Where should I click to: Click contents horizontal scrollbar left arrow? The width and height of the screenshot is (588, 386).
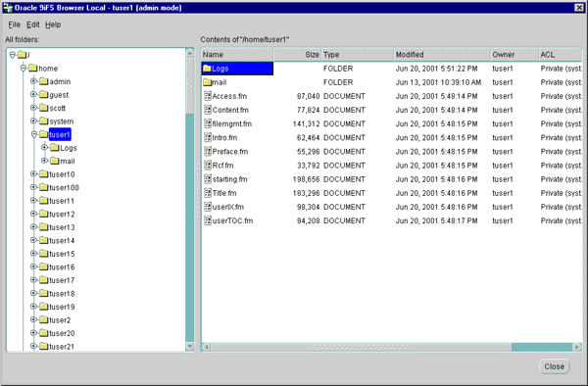tap(206, 347)
